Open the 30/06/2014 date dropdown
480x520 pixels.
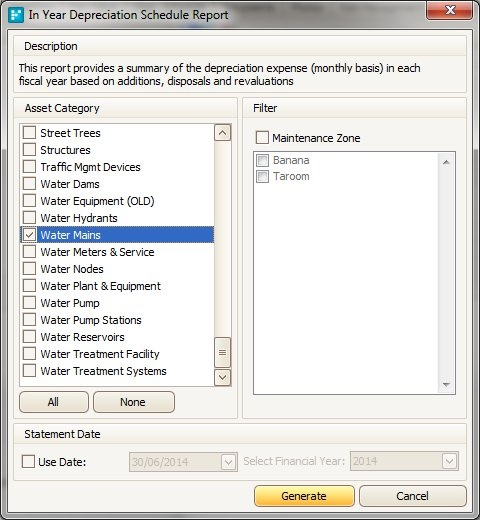(x=229, y=462)
